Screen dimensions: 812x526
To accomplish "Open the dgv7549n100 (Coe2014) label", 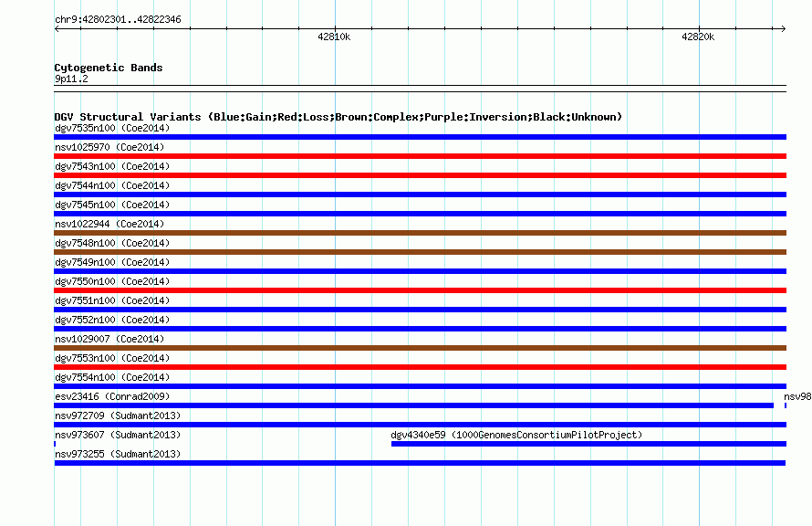I will coord(112,262).
